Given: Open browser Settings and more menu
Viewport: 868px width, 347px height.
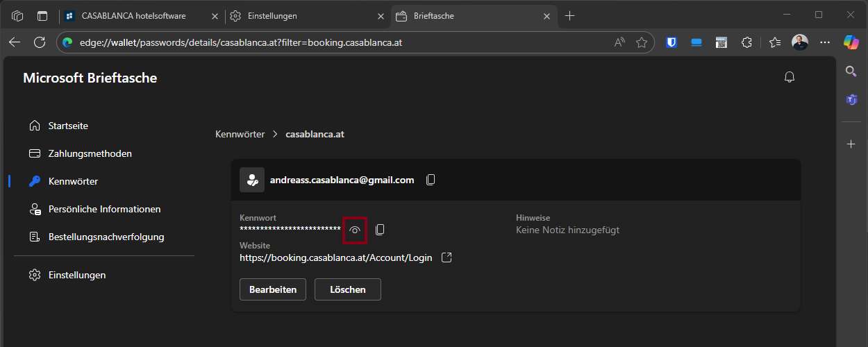Looking at the screenshot, I should (x=825, y=42).
